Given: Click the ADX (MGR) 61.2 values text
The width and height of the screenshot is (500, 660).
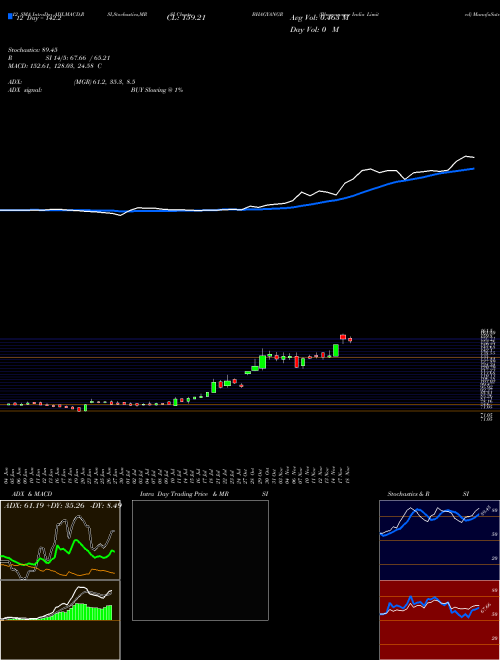Looking at the screenshot, I should tap(104, 82).
